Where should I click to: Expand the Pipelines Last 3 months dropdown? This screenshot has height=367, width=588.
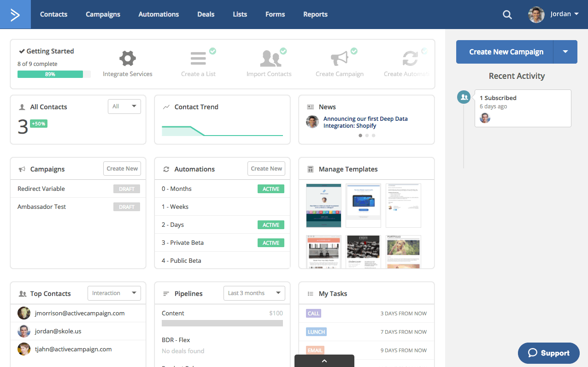(x=254, y=293)
